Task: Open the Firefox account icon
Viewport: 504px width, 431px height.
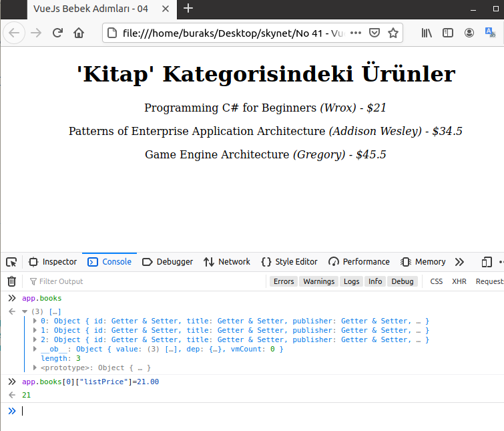Action: [469, 33]
